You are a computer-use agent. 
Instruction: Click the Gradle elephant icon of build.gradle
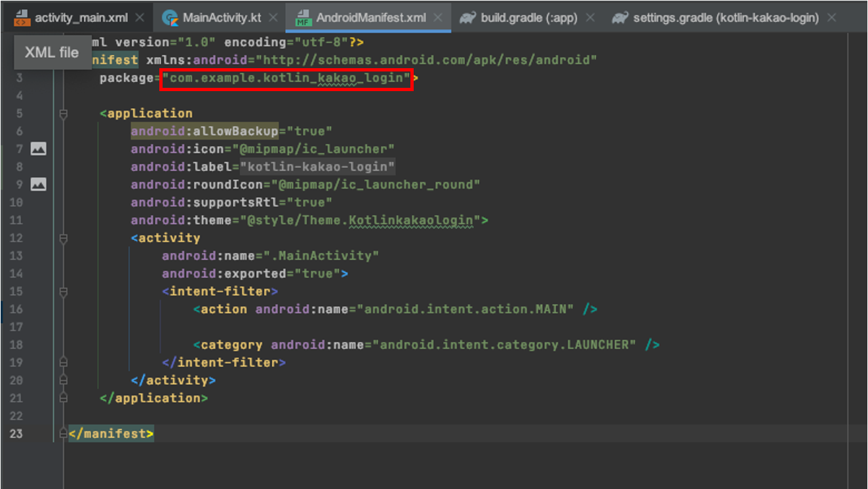point(467,18)
